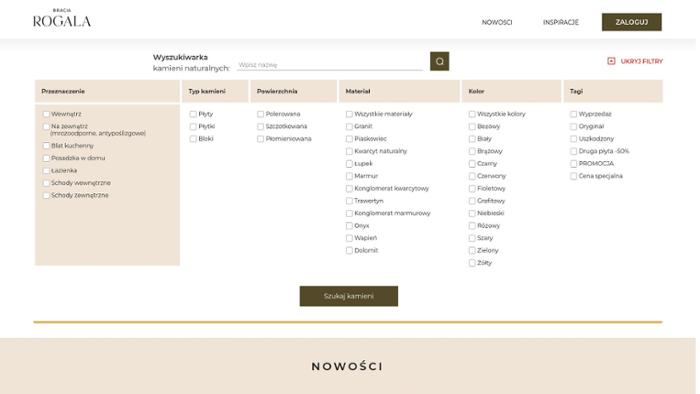Check the Onyx checkbox
Screen dimensions: 700x394
[x=349, y=226]
